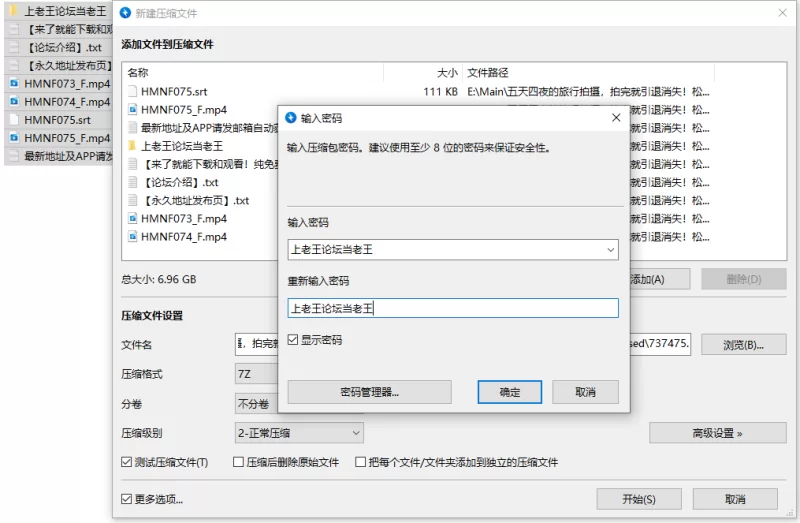Click the 删除(D) button
The image size is (800, 523).
[x=743, y=279]
